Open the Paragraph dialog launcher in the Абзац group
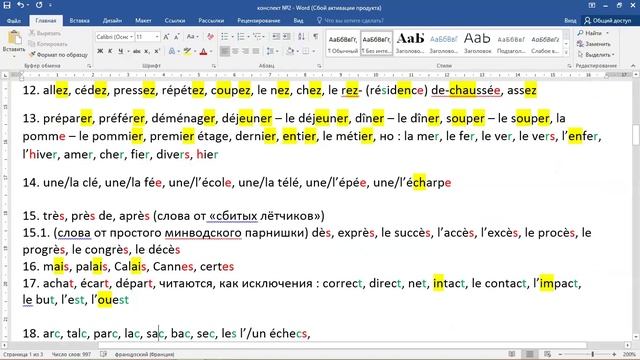Screen dimensions: 640x360 tap(319, 66)
